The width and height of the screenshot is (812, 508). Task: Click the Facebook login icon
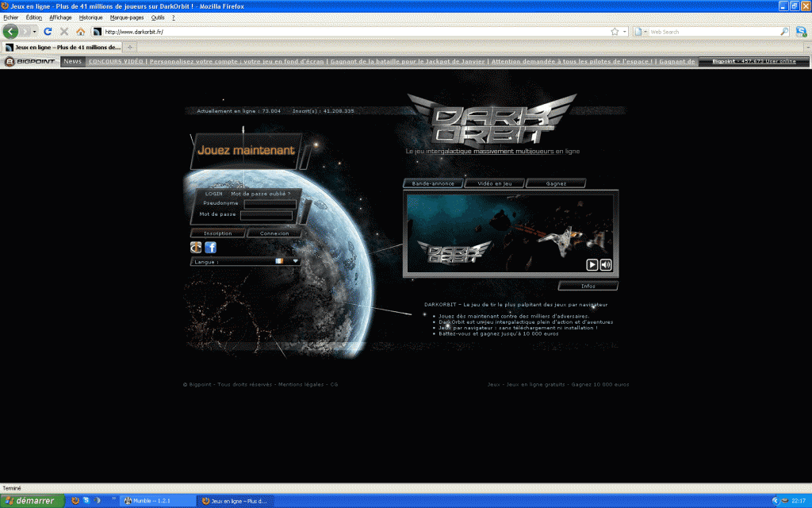[210, 248]
